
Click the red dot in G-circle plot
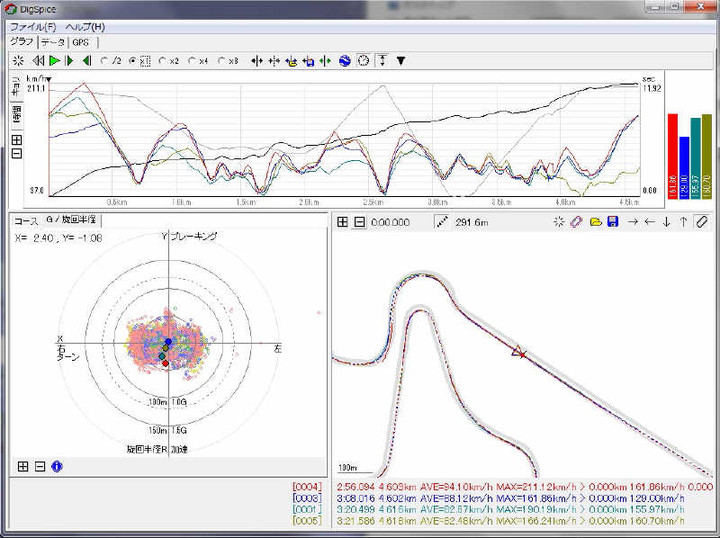(x=165, y=364)
